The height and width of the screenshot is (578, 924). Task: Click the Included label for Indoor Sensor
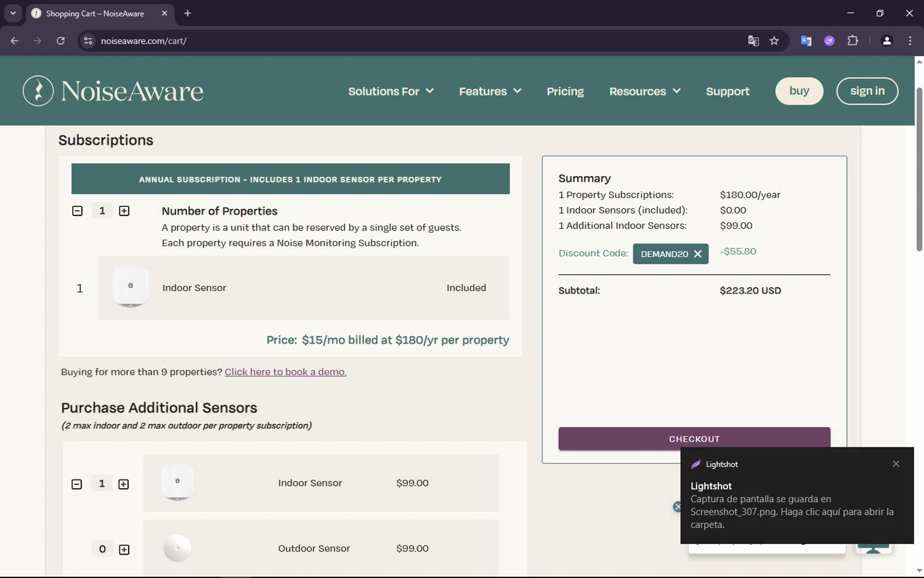coord(466,288)
